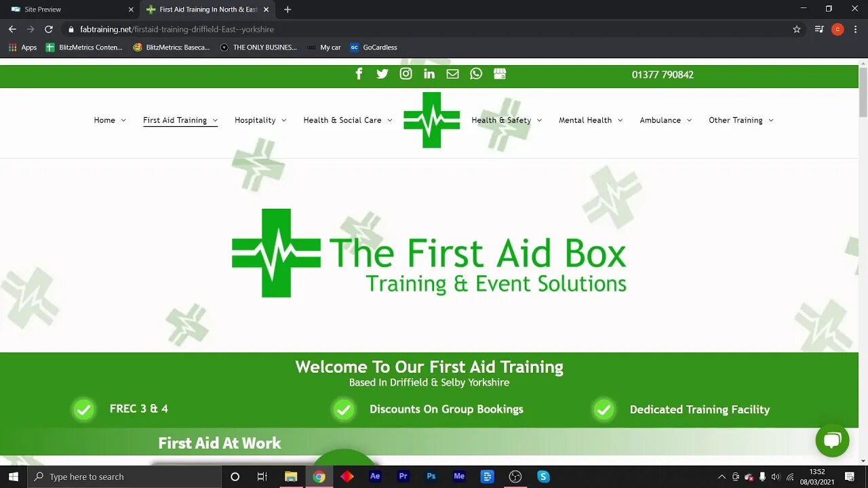Click First Aid At Work heading

(220, 443)
